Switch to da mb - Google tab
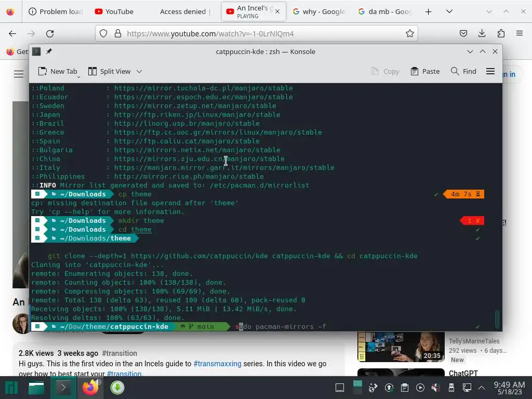 (385, 11)
